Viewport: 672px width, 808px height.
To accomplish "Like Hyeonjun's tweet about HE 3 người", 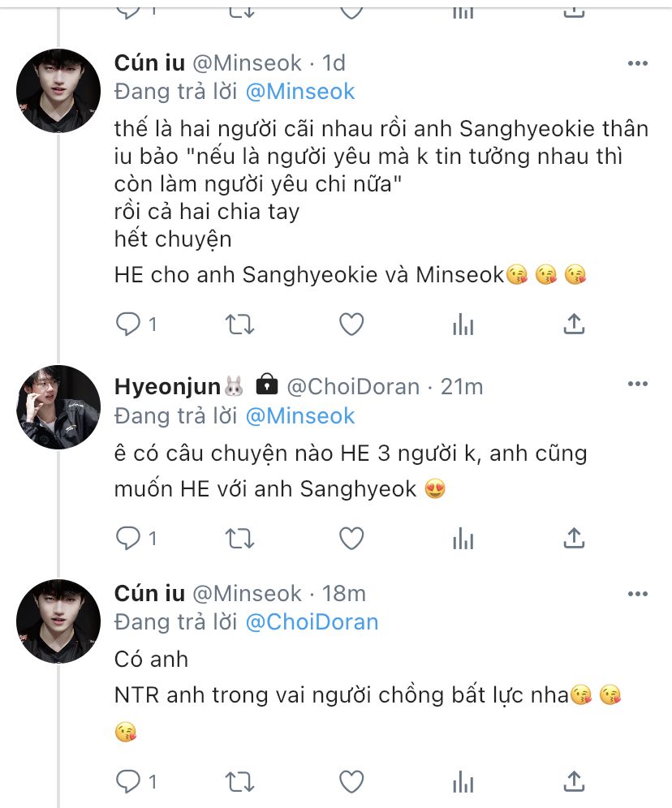I will point(351,538).
